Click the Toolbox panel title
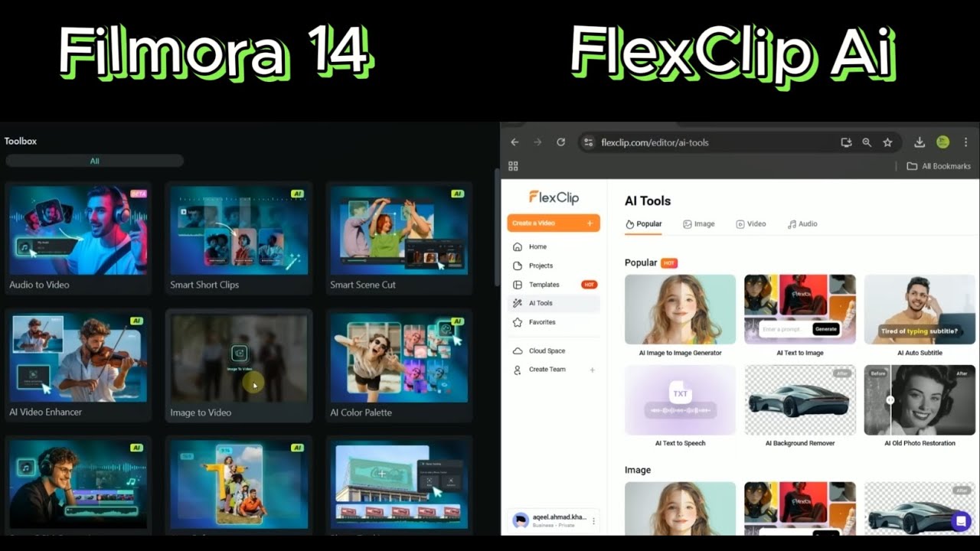The image size is (980, 551). 21,141
